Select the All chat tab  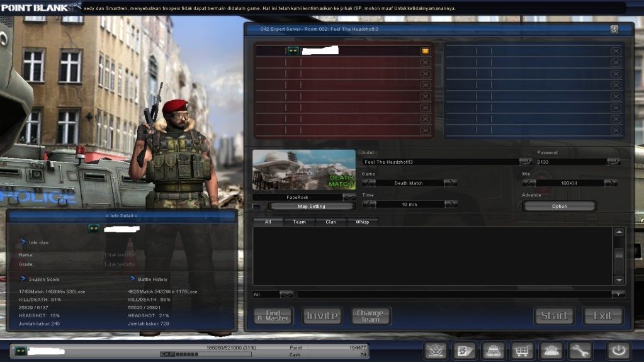268,222
